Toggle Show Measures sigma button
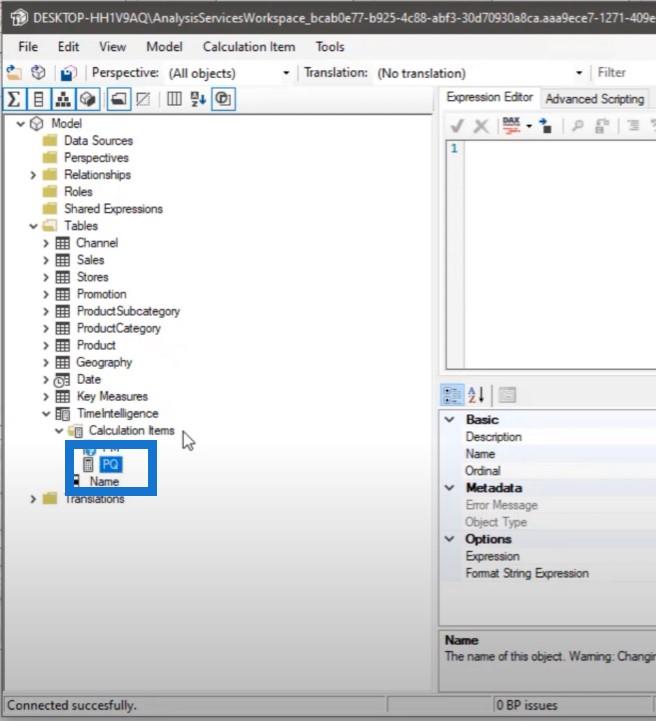 tap(14, 99)
